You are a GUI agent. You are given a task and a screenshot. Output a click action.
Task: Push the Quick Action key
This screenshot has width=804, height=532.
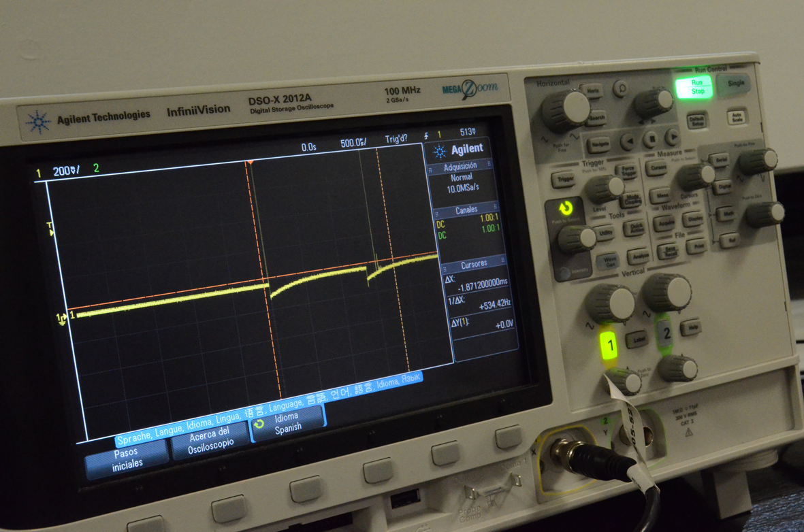[636, 228]
